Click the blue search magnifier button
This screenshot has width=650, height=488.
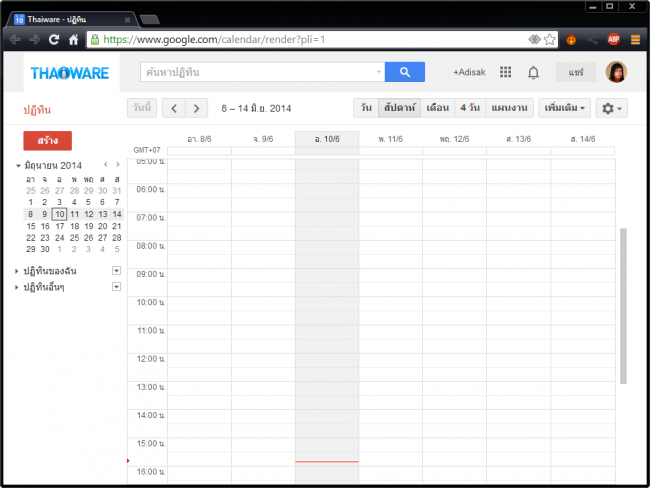tap(405, 72)
